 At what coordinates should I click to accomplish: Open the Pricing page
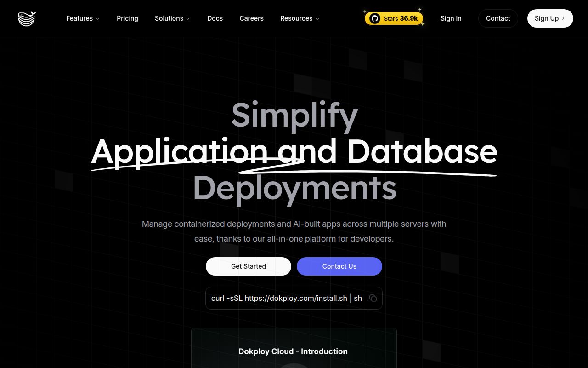tap(127, 18)
